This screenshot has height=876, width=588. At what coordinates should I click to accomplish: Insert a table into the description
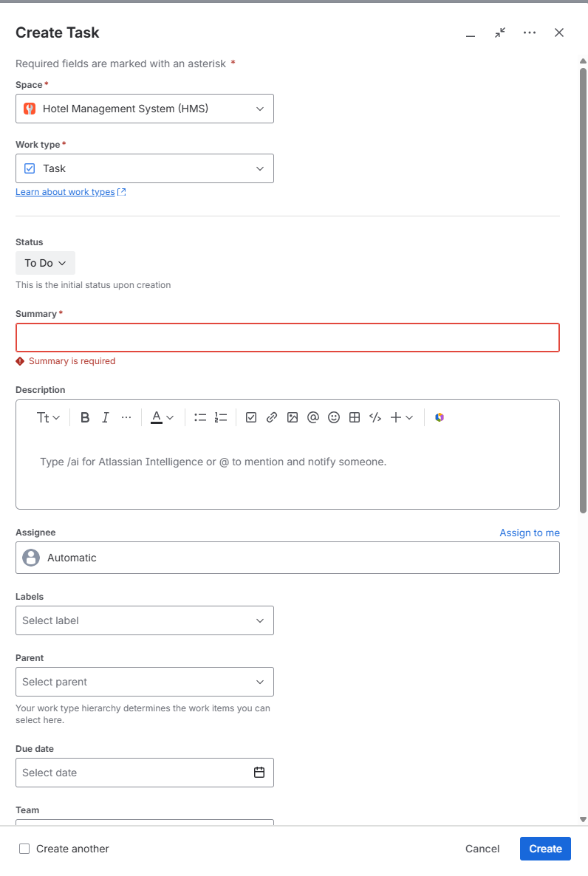pos(355,417)
